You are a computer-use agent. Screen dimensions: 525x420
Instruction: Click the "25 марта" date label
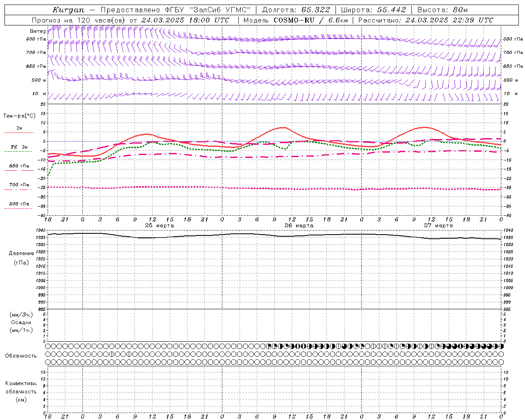pos(160,226)
